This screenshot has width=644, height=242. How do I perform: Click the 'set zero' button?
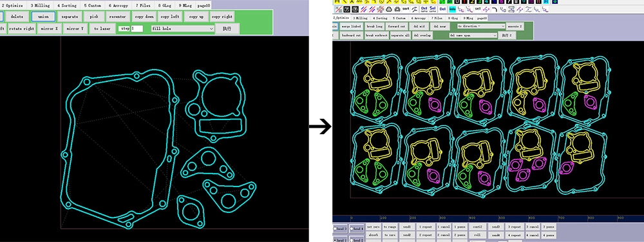click(x=374, y=227)
